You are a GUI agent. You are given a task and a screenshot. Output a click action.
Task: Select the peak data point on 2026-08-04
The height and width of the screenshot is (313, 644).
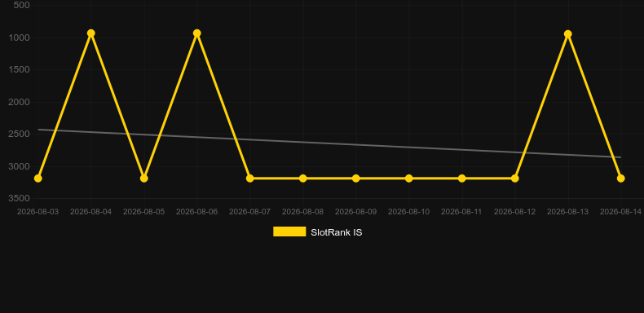pos(91,33)
